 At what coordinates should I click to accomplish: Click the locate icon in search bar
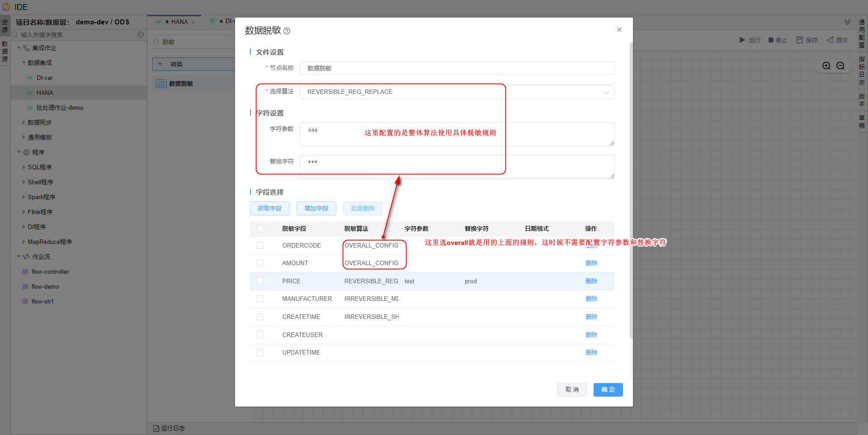[141, 35]
